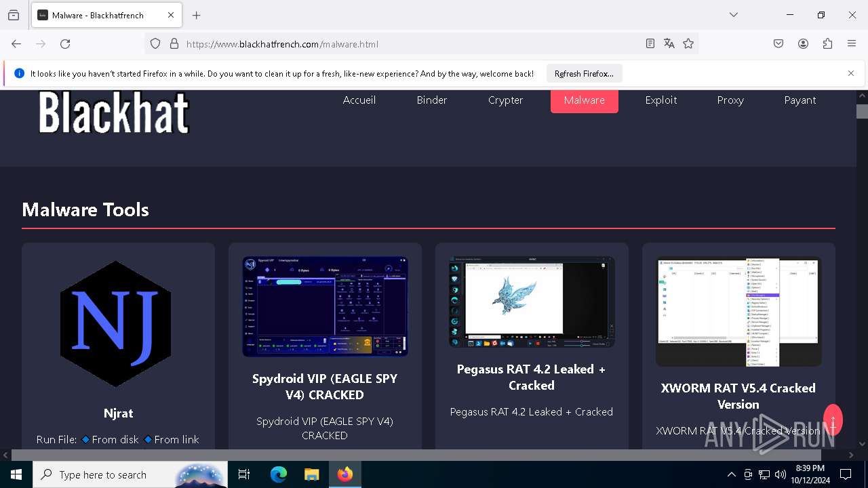The height and width of the screenshot is (488, 868).
Task: Open Firefox application menu
Action: tap(852, 44)
